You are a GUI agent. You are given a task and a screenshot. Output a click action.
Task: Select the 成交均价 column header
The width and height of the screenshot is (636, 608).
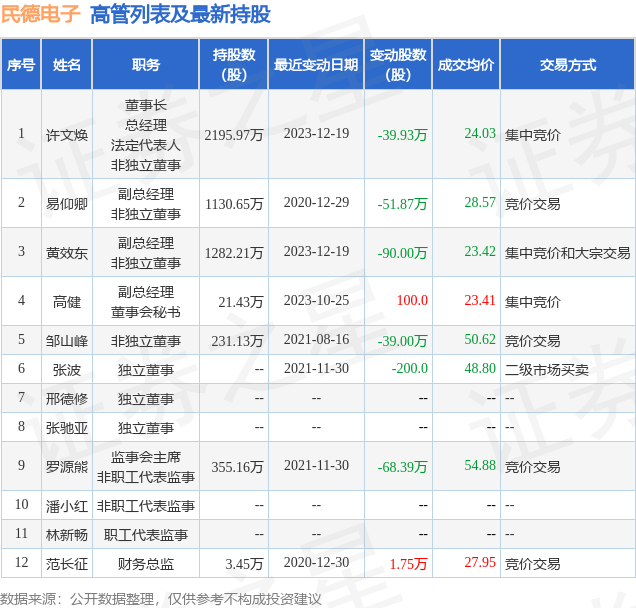coord(466,65)
